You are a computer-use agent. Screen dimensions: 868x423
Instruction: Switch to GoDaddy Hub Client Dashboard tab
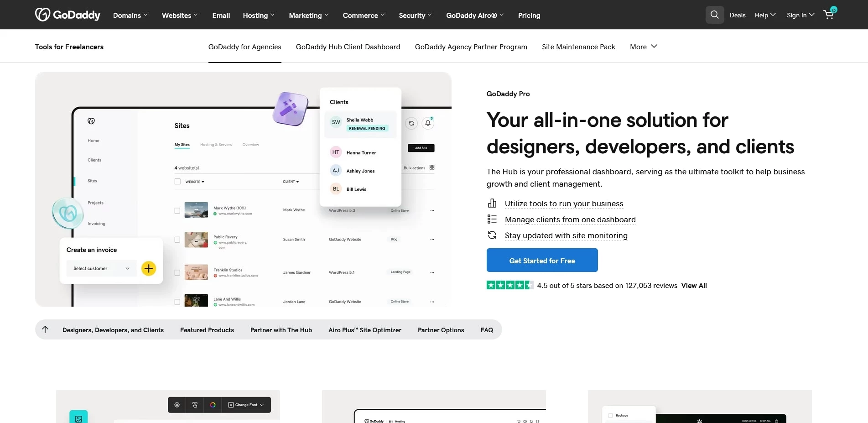[x=348, y=47]
